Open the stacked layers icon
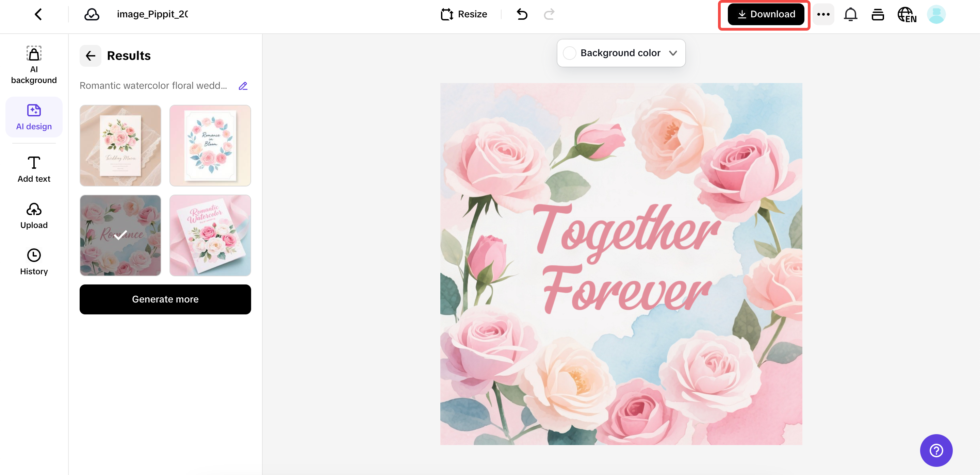 [878, 14]
